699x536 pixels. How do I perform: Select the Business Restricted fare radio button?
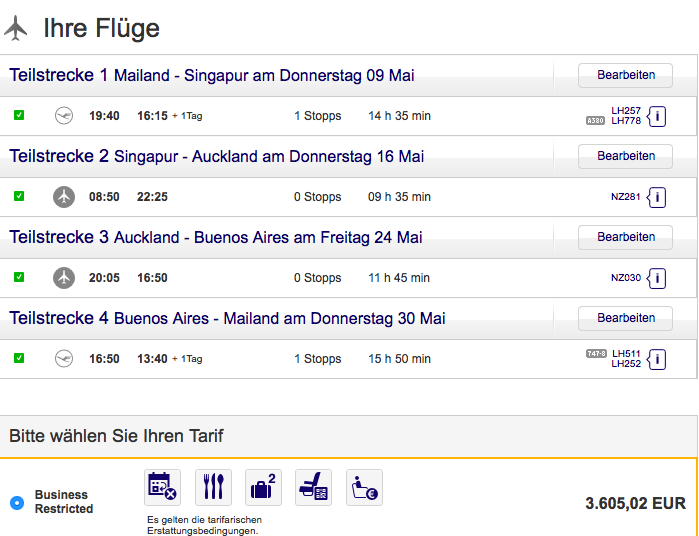click(16, 502)
